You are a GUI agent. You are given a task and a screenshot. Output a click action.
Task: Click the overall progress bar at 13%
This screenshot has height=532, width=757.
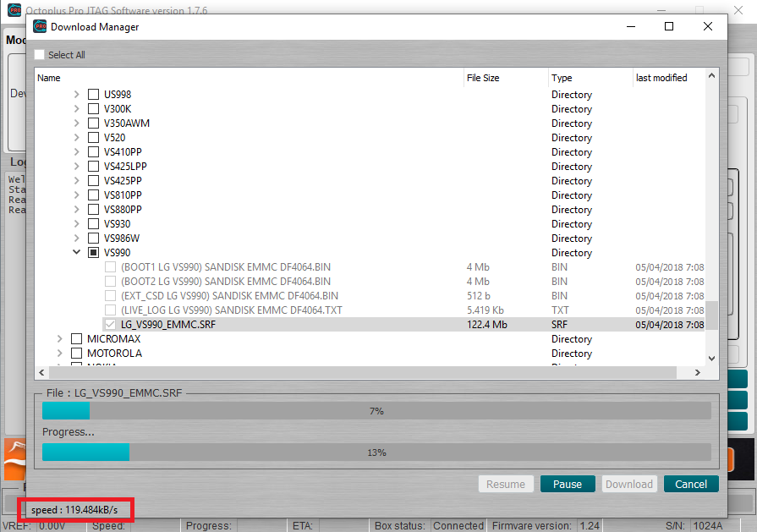click(376, 452)
